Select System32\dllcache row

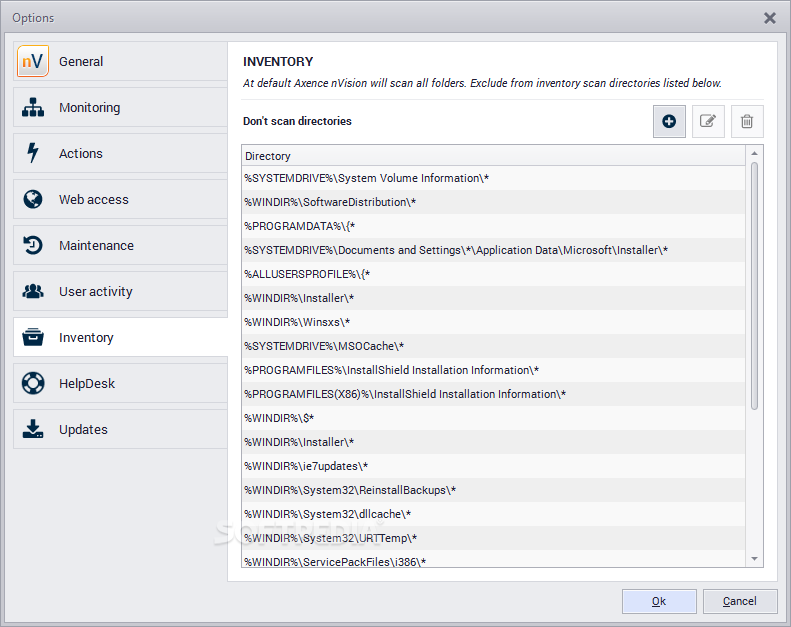tap(493, 514)
